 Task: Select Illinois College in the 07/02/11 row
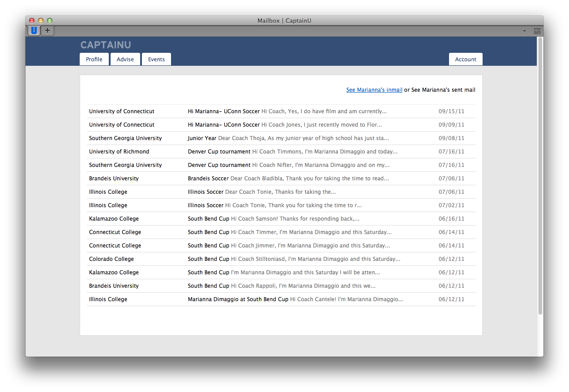[108, 205]
